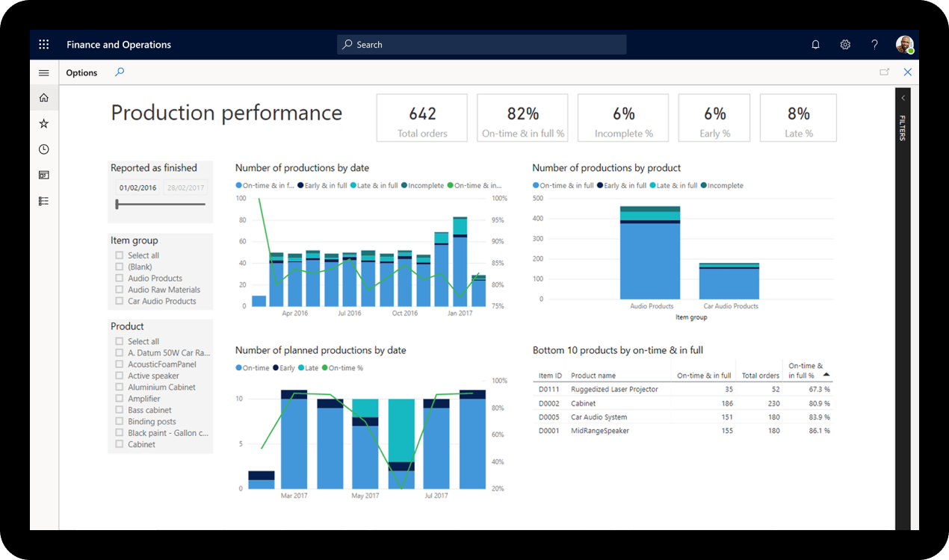Go to the Home icon in sidebar

tap(43, 97)
